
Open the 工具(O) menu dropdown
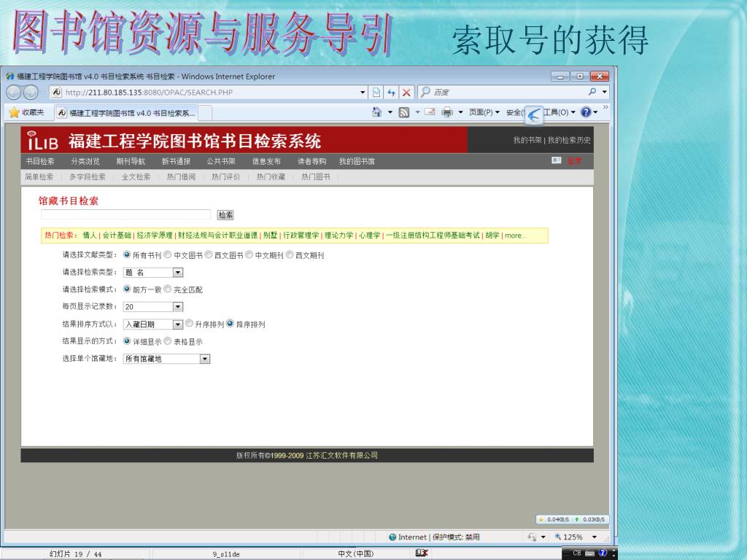tap(560, 112)
